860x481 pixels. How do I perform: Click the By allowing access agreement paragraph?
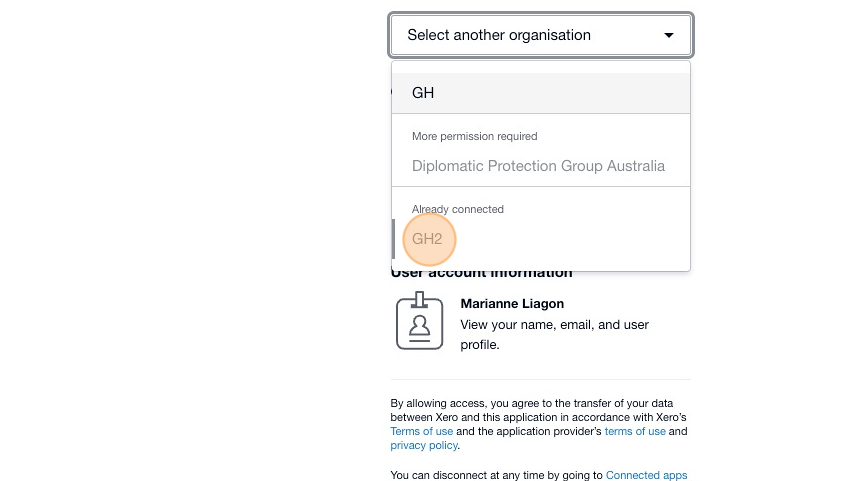point(539,424)
